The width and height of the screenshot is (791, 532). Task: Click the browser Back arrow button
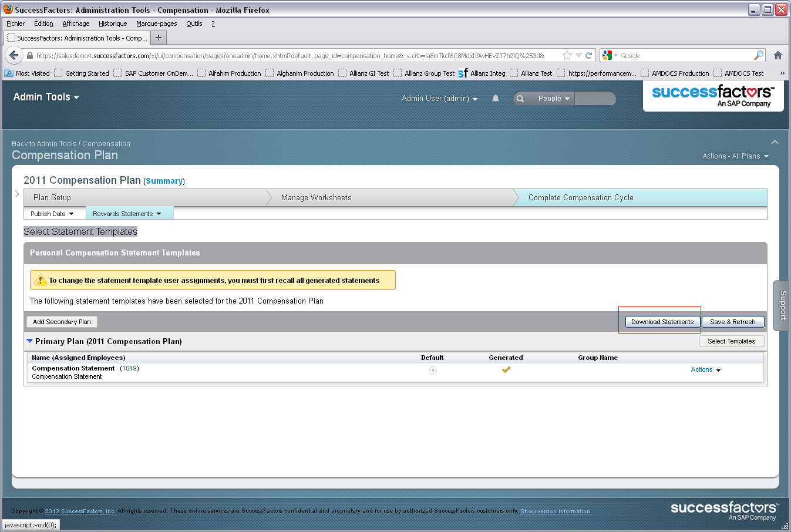click(x=14, y=55)
